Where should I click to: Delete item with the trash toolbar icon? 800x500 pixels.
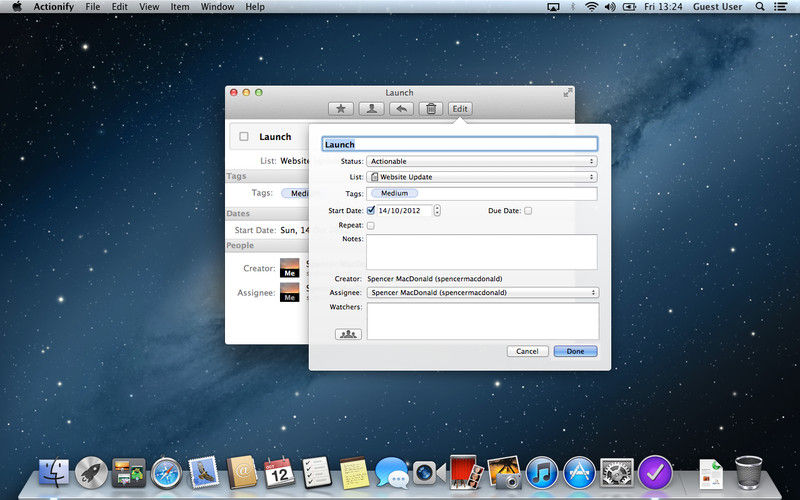(431, 109)
